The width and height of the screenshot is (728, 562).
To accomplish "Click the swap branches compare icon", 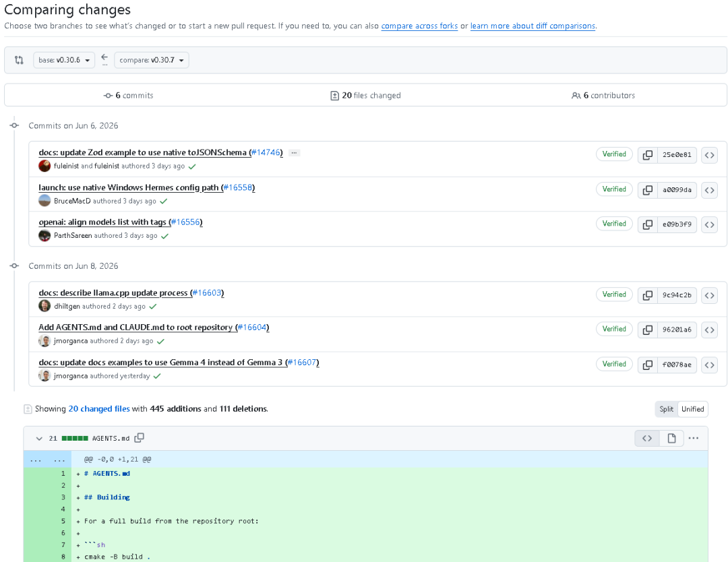I will [x=19, y=60].
